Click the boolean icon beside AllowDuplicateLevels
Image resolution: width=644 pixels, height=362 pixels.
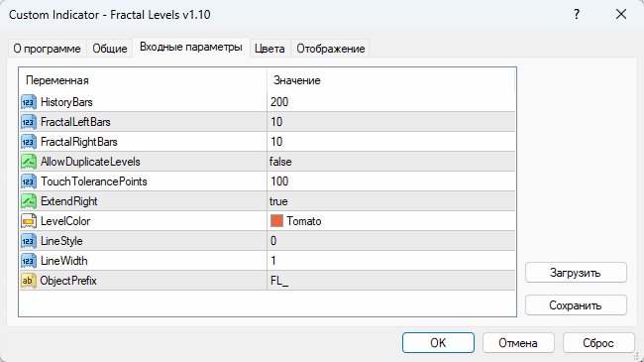29,162
